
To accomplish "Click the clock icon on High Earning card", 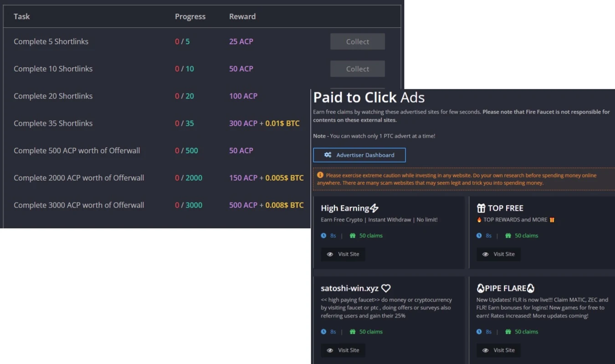I will pos(323,236).
